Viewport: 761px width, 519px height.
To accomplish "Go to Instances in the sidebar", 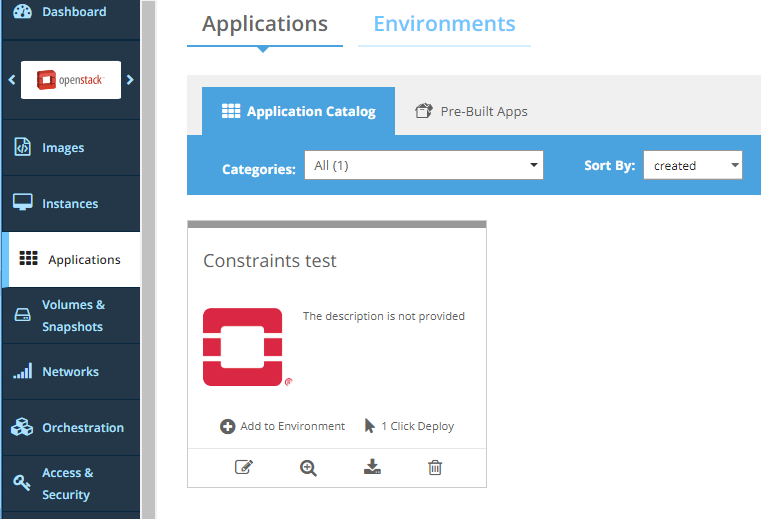I will 69,204.
